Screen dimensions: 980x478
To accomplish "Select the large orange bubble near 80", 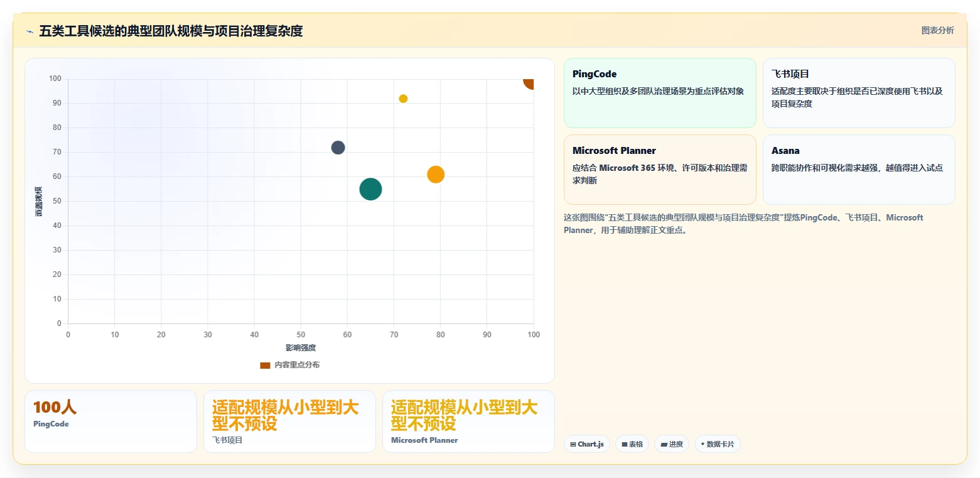I will tap(436, 175).
